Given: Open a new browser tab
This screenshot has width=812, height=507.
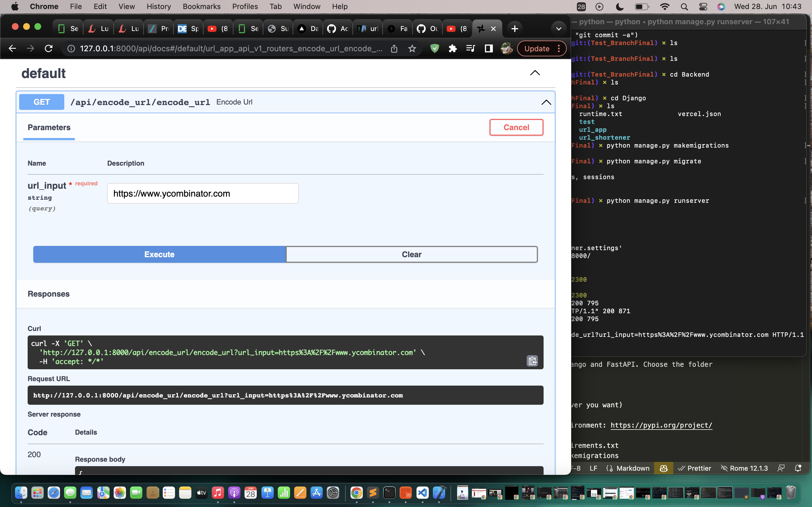Looking at the screenshot, I should click(514, 29).
